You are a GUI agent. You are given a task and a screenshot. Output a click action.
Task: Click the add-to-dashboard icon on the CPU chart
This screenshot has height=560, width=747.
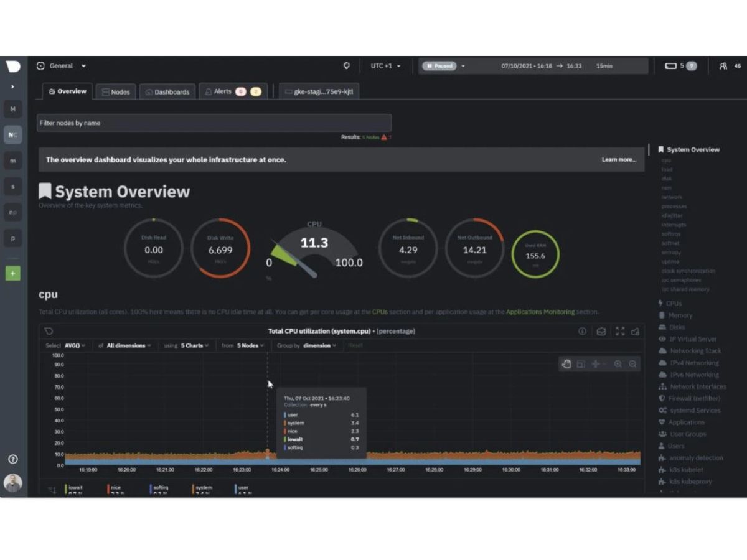point(601,331)
